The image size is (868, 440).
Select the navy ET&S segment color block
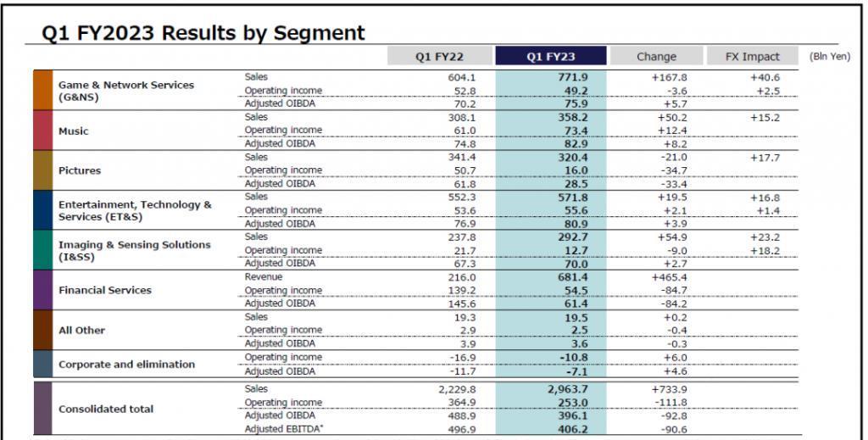click(43, 210)
